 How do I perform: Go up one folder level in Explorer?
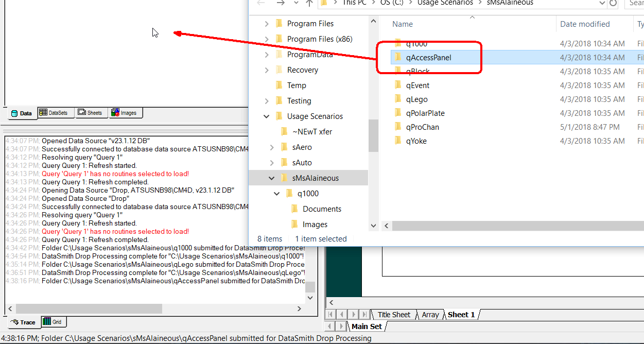click(x=309, y=3)
